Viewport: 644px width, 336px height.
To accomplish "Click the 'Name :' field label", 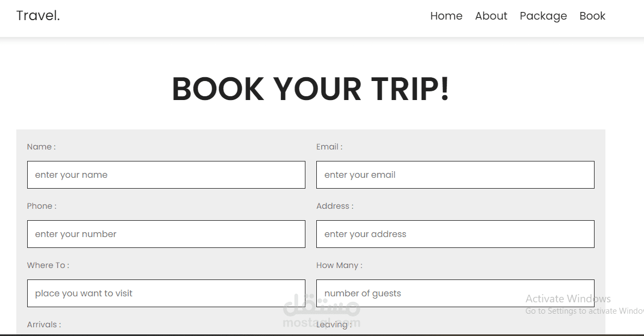I will (41, 147).
